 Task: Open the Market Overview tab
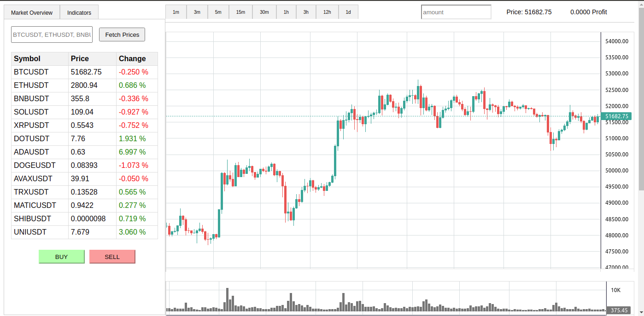pyautogui.click(x=32, y=12)
